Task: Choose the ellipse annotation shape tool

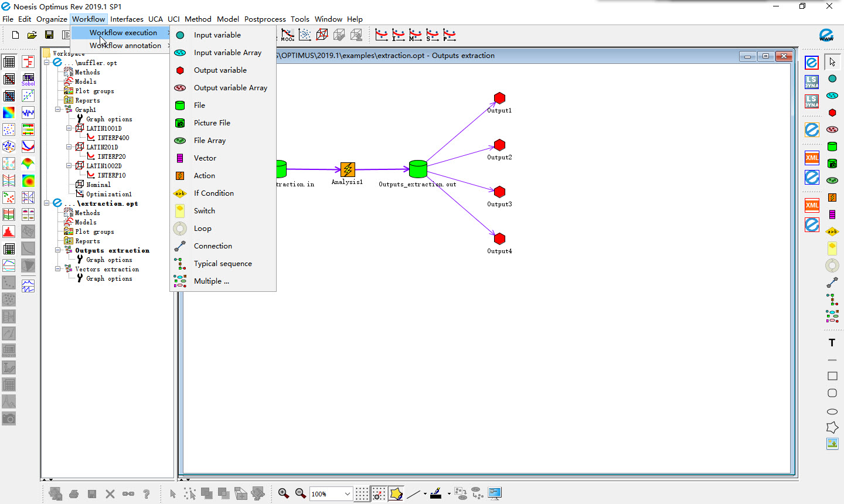Action: pyautogui.click(x=832, y=411)
